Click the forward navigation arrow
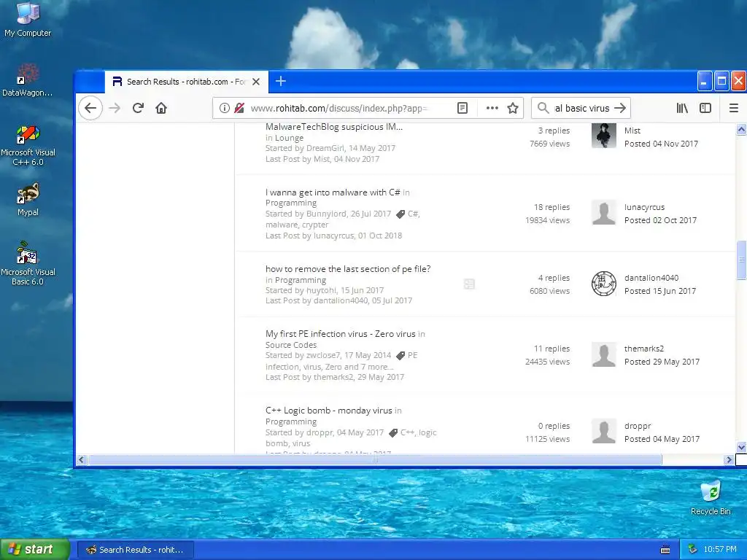Screen dimensions: 747x560 pos(115,108)
